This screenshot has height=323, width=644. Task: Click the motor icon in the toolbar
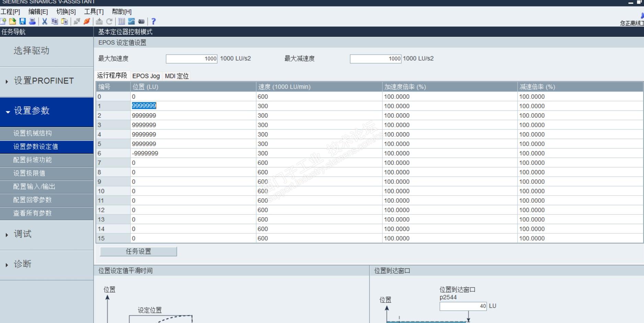141,21
